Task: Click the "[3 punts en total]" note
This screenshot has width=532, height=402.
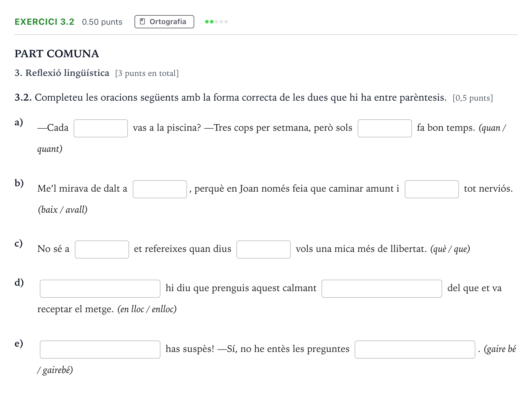Action: [x=147, y=73]
